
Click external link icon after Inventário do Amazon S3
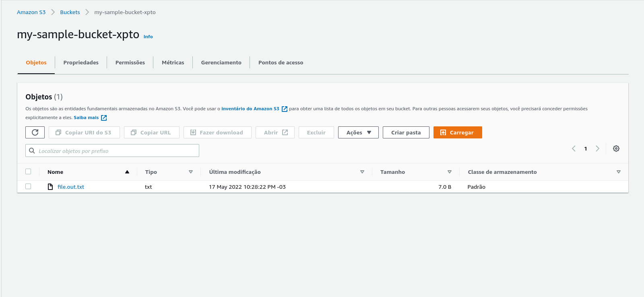click(x=285, y=109)
